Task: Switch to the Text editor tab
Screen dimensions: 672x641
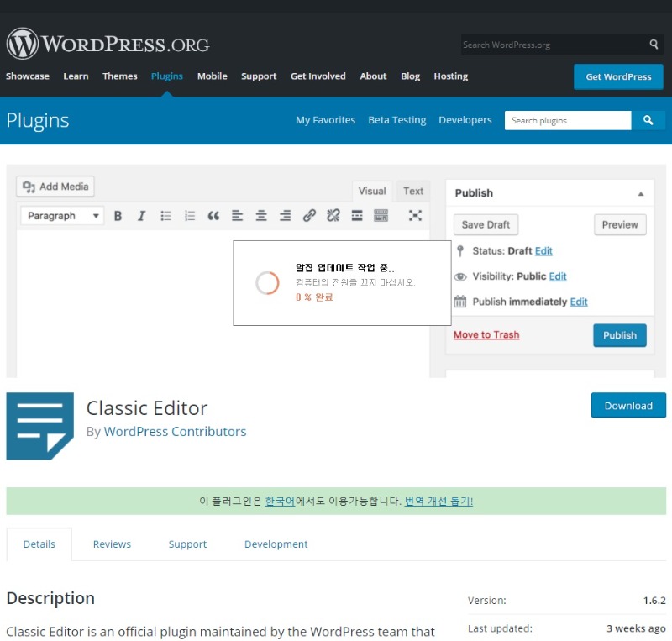Action: point(413,192)
